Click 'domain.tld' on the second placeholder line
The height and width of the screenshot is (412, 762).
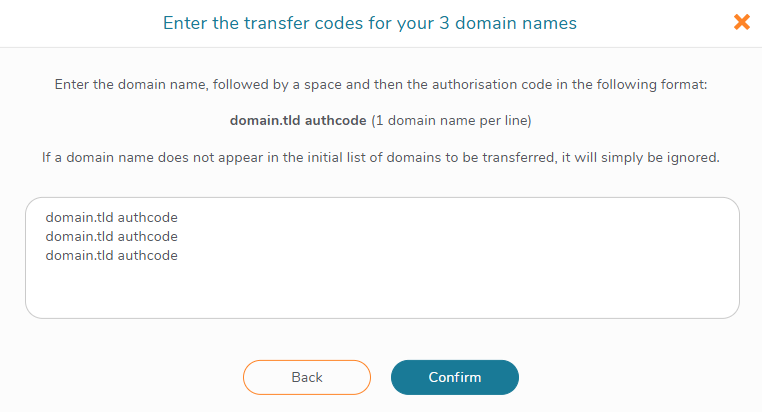click(80, 236)
